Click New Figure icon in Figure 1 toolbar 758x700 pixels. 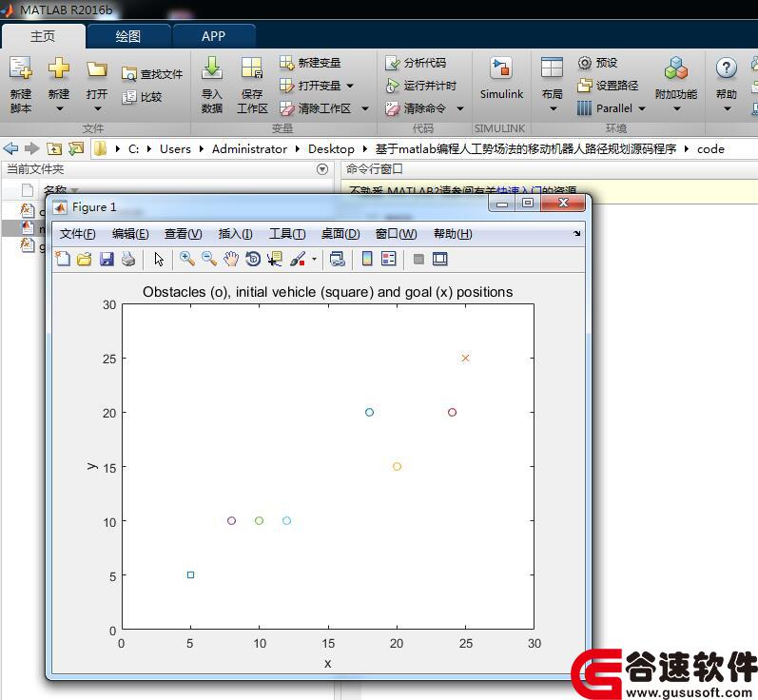(x=63, y=259)
